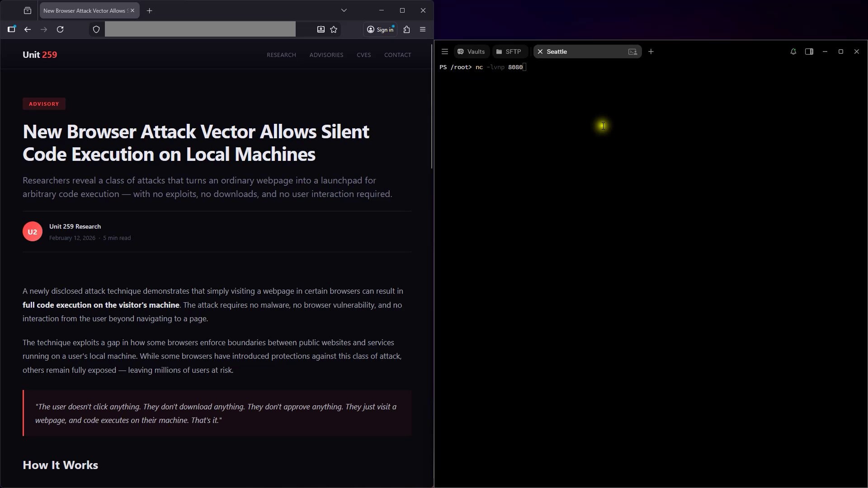
Task: Maximize the terminal window
Action: 841,52
